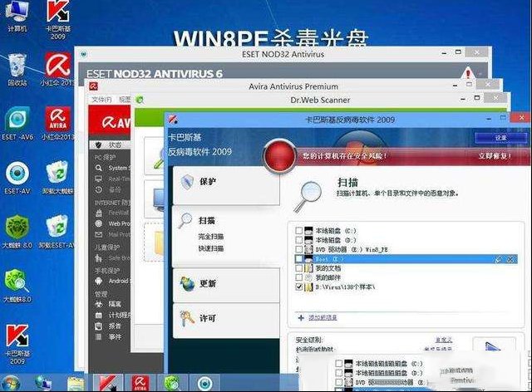Click the red security status ball in Kaspersky
Screen dimensions: 532x392
click(x=279, y=156)
